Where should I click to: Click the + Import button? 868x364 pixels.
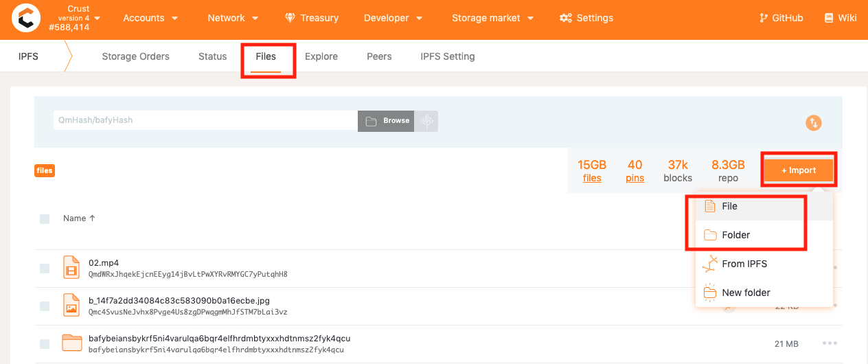799,170
